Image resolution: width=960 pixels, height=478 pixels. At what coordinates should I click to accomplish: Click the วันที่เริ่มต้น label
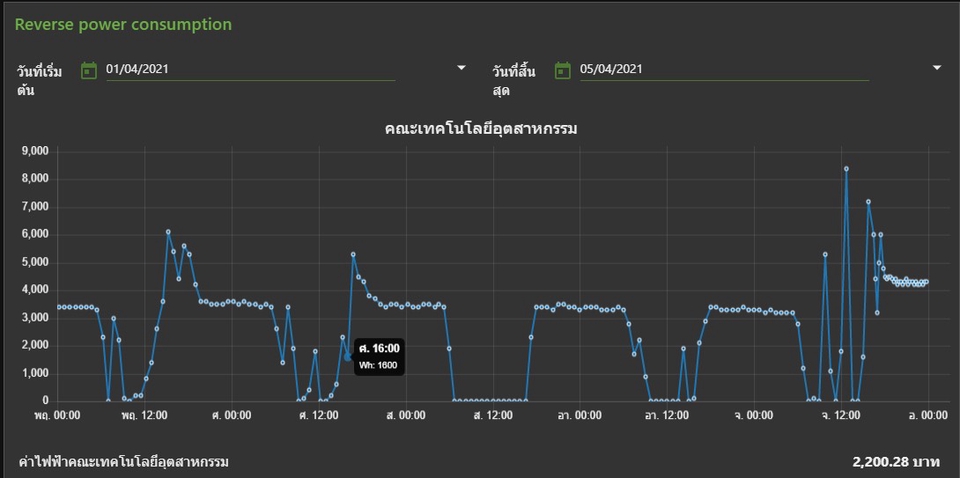(x=40, y=81)
